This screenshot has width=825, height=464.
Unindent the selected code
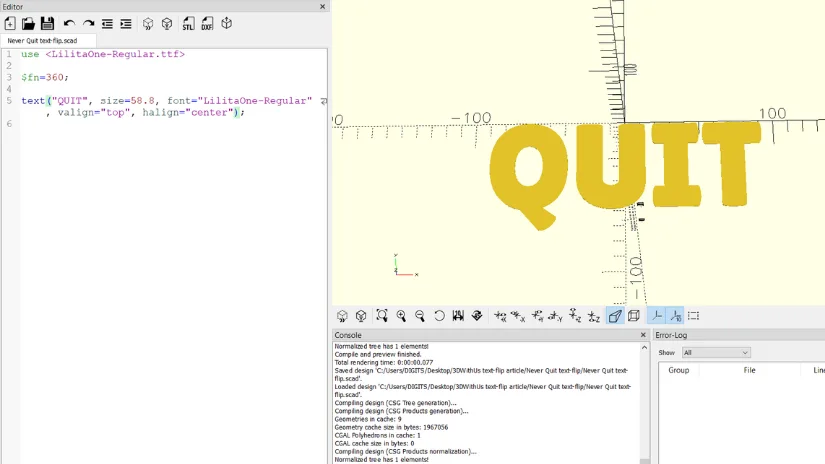(107, 24)
